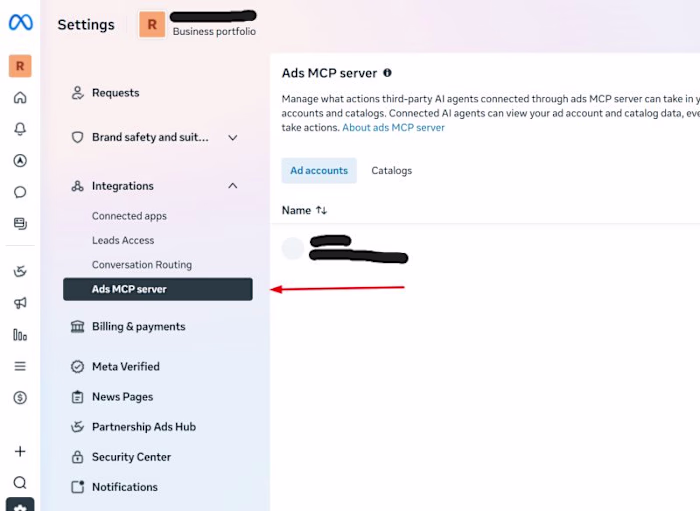Click the Ads MCP server page heading

[x=329, y=73]
